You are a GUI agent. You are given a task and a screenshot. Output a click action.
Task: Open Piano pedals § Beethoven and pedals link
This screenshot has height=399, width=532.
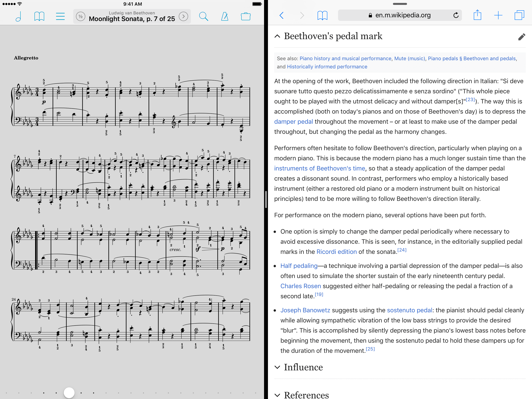point(472,58)
